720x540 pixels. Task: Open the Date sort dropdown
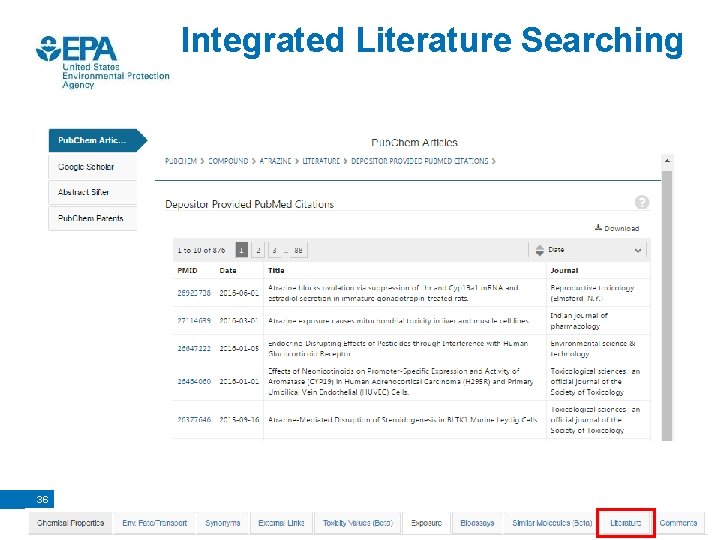pyautogui.click(x=592, y=250)
